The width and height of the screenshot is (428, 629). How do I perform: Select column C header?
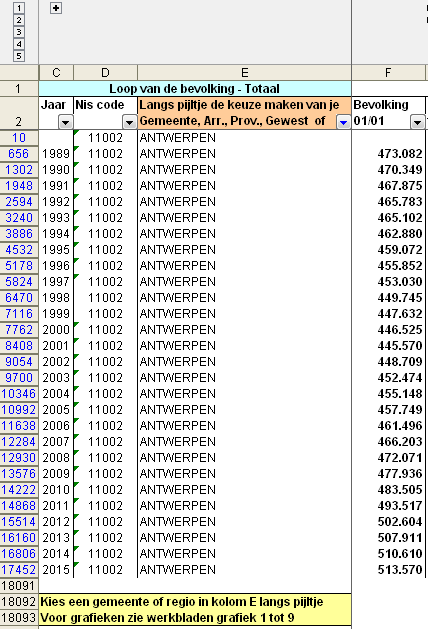[56, 73]
